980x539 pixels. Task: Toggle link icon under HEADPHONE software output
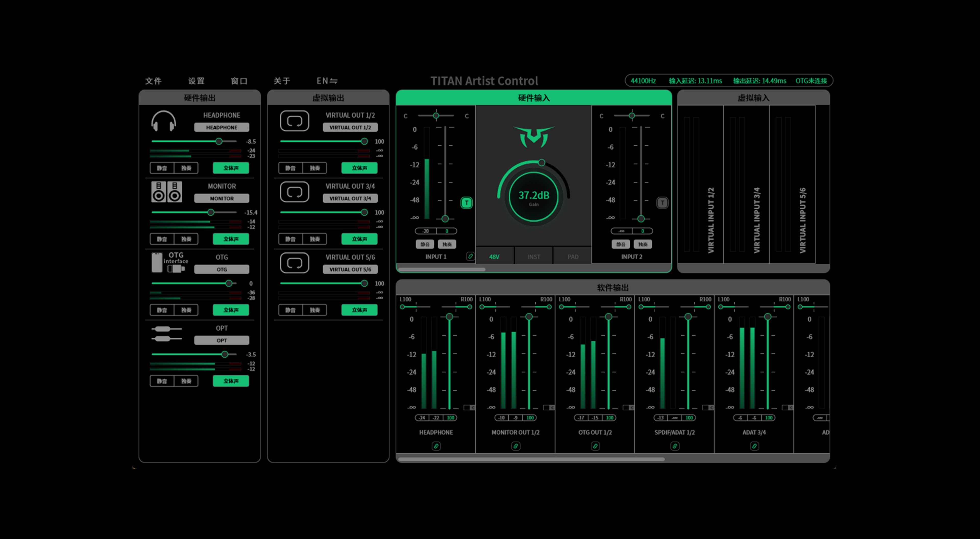pos(436,446)
